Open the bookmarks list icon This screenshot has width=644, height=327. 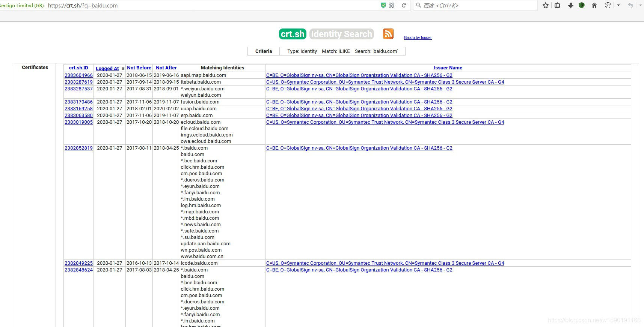pos(557,5)
